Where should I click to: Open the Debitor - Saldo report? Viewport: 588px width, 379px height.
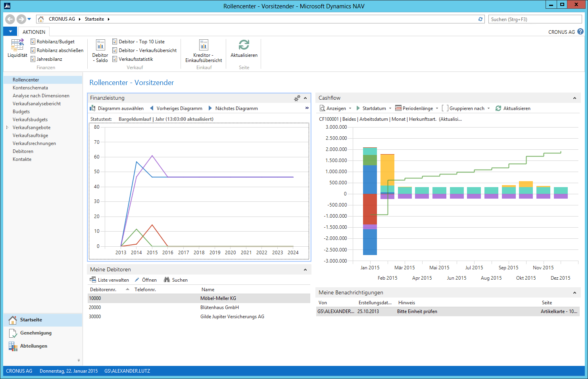(100, 51)
